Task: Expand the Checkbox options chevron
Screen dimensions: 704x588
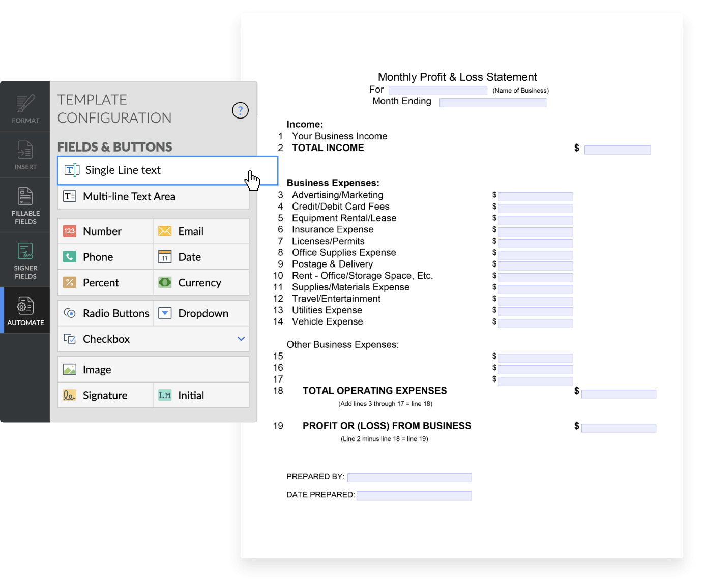Action: click(x=241, y=339)
